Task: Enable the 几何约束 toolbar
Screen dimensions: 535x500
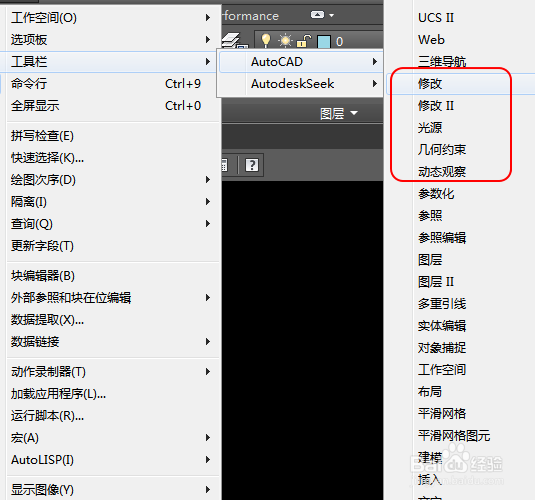Action: coord(442,149)
